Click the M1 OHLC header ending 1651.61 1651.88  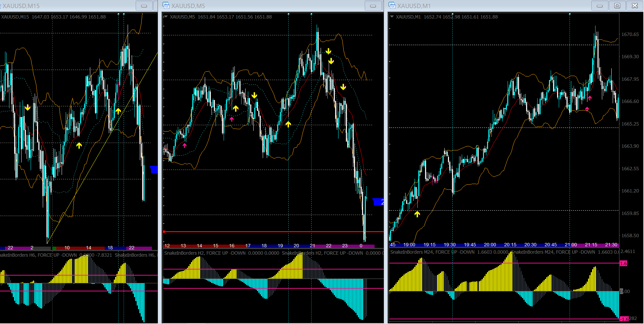click(x=447, y=17)
